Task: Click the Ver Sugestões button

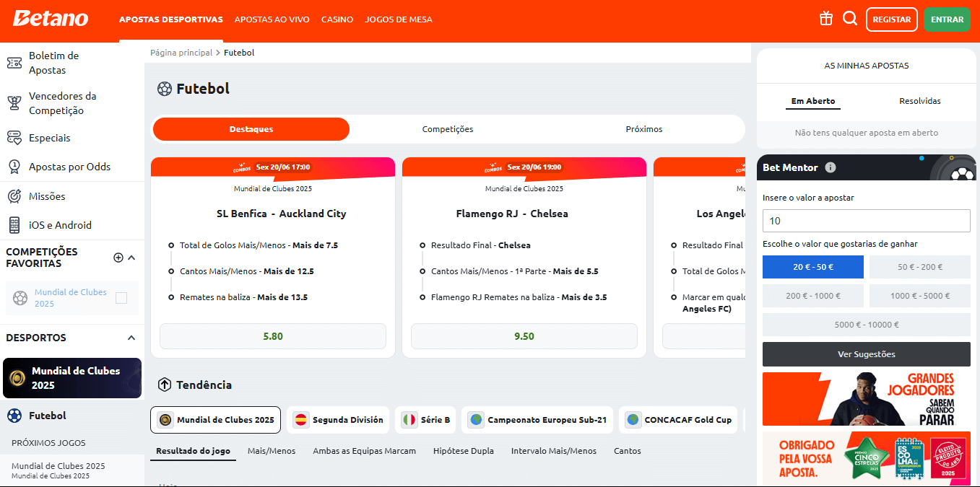Action: 867,354
